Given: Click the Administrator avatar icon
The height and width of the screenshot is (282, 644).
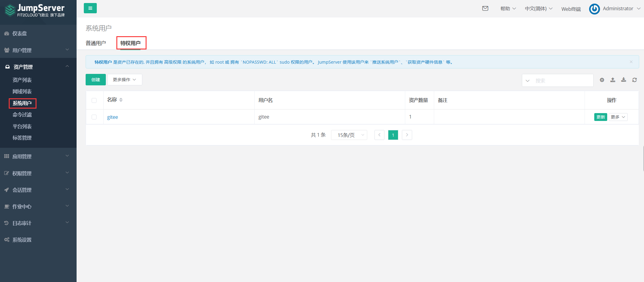Looking at the screenshot, I should (x=594, y=9).
